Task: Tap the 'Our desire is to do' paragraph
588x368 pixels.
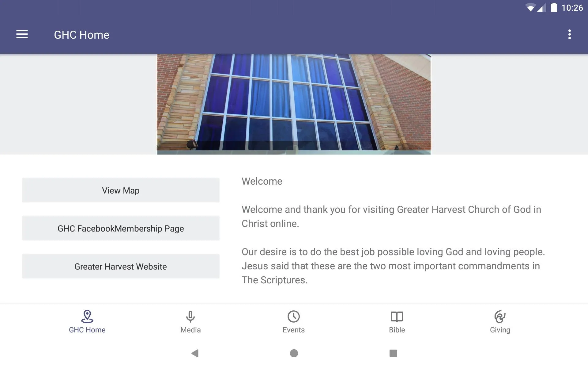Action: coord(393,266)
